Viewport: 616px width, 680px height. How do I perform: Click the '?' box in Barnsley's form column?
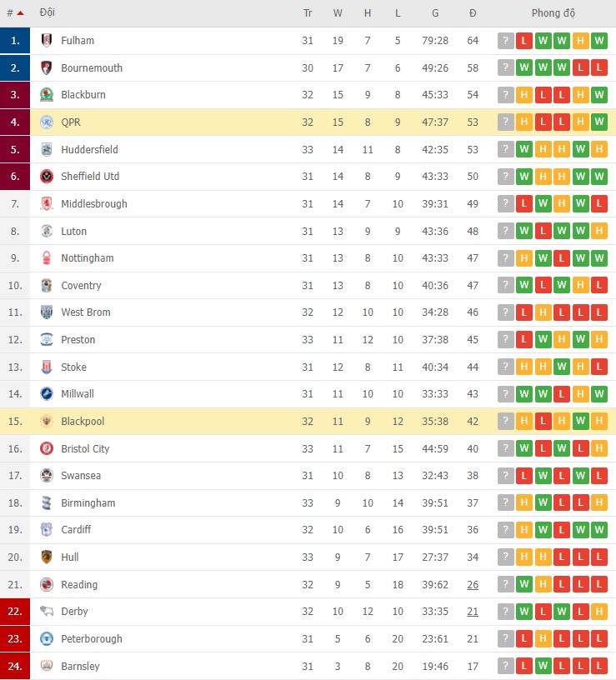tap(504, 666)
